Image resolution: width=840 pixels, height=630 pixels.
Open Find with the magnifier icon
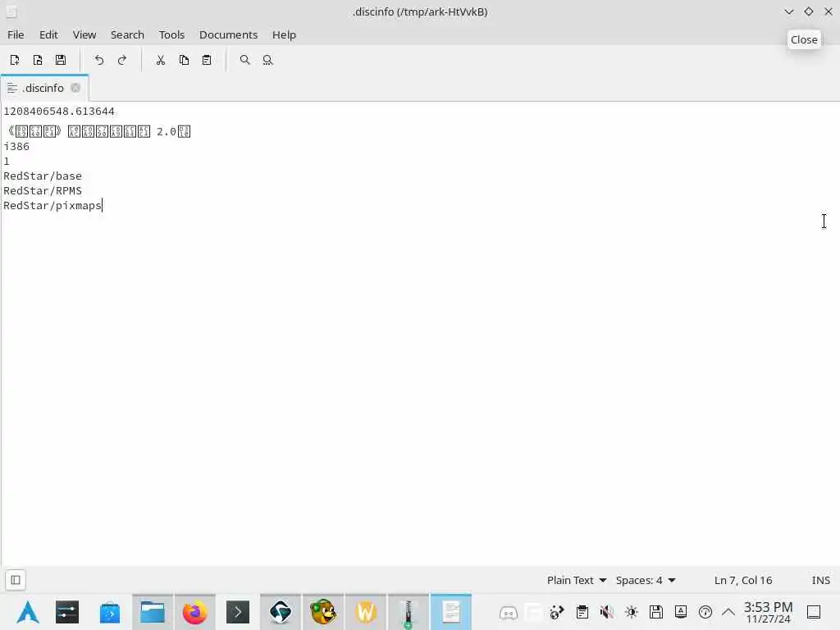pos(244,60)
